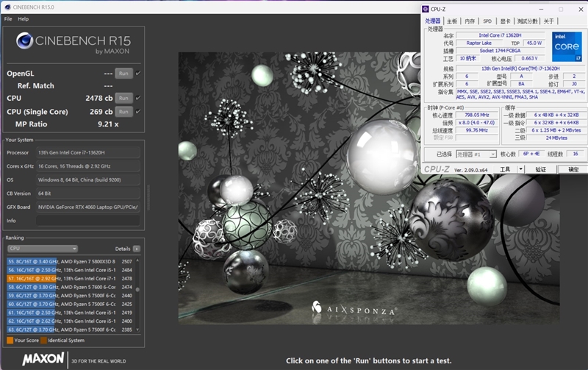588x370 pixels.
Task: Click the Details label in Ranking
Action: [123, 249]
